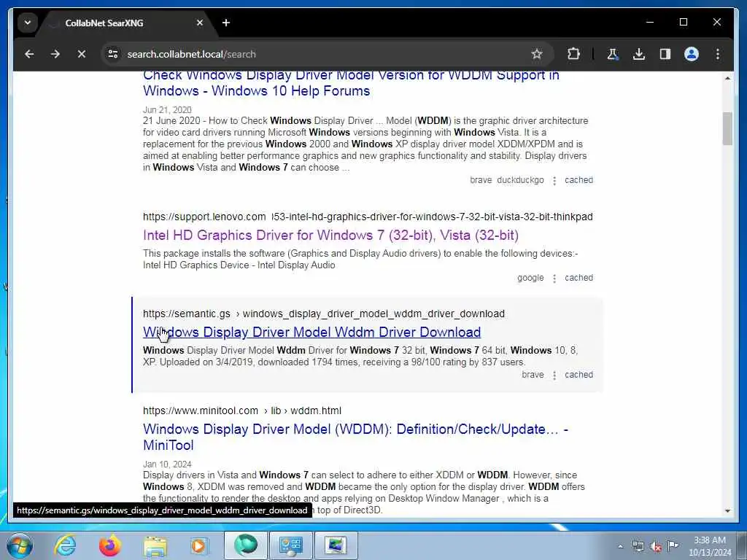
Task: Open a new tab
Action: click(x=226, y=23)
